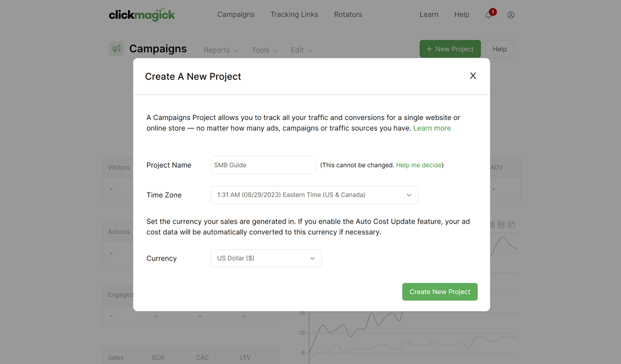Click the clickmagick logo
621x364 pixels.
(x=142, y=15)
